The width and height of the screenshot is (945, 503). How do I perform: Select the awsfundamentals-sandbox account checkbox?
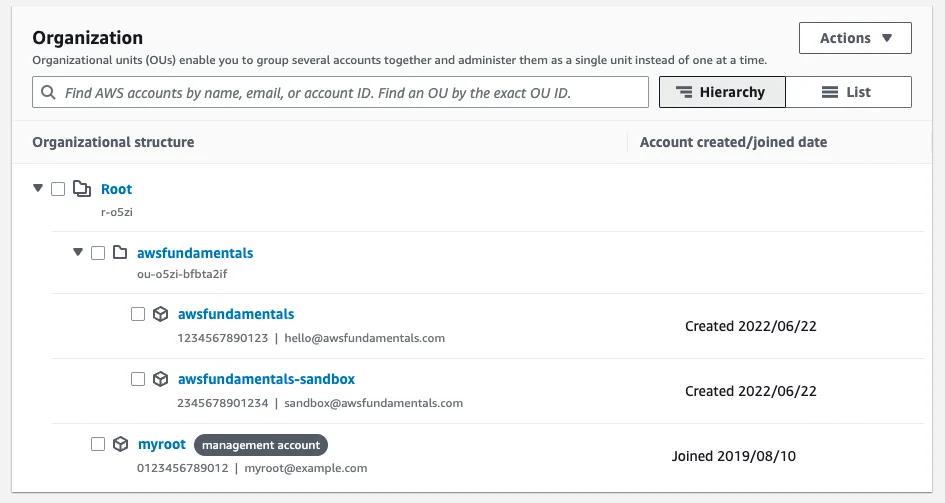[138, 379]
